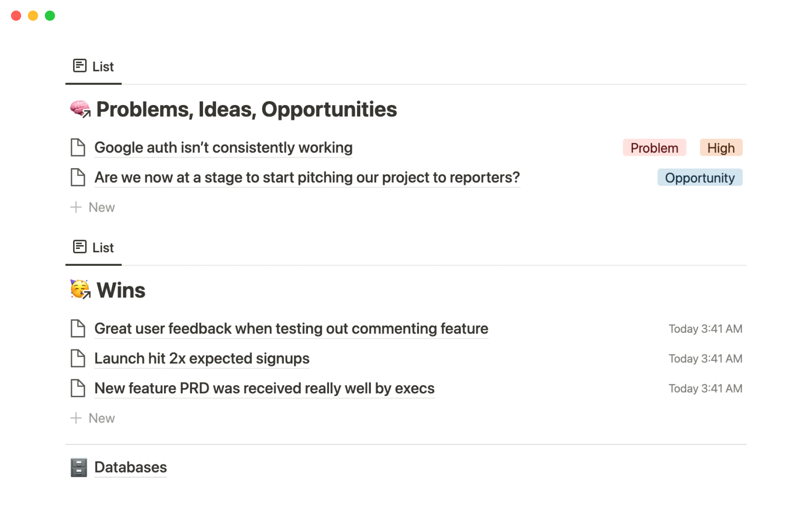Image resolution: width=812 pixels, height=508 pixels.
Task: Select the List tab above Problems, Ideas, Opportunities
Action: pyautogui.click(x=93, y=66)
